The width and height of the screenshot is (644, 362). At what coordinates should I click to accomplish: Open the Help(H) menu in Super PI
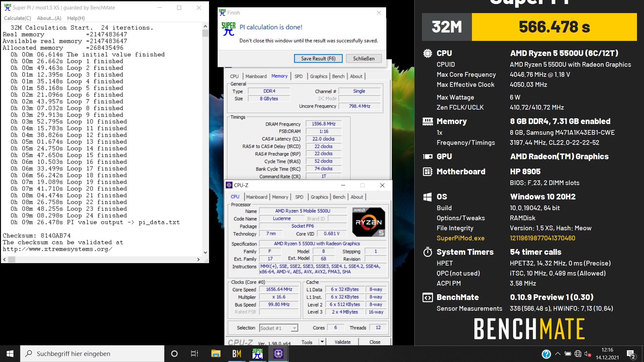(x=76, y=18)
